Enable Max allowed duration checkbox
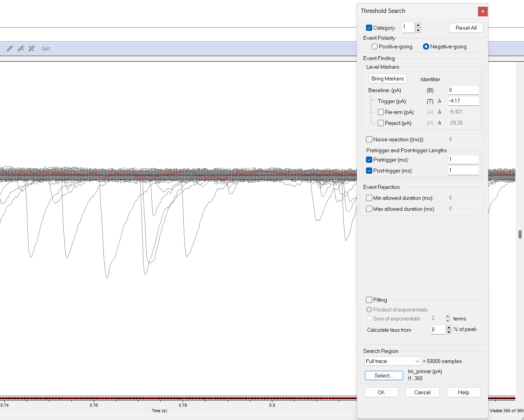Screen dimensions: 524x420 click(x=369, y=209)
